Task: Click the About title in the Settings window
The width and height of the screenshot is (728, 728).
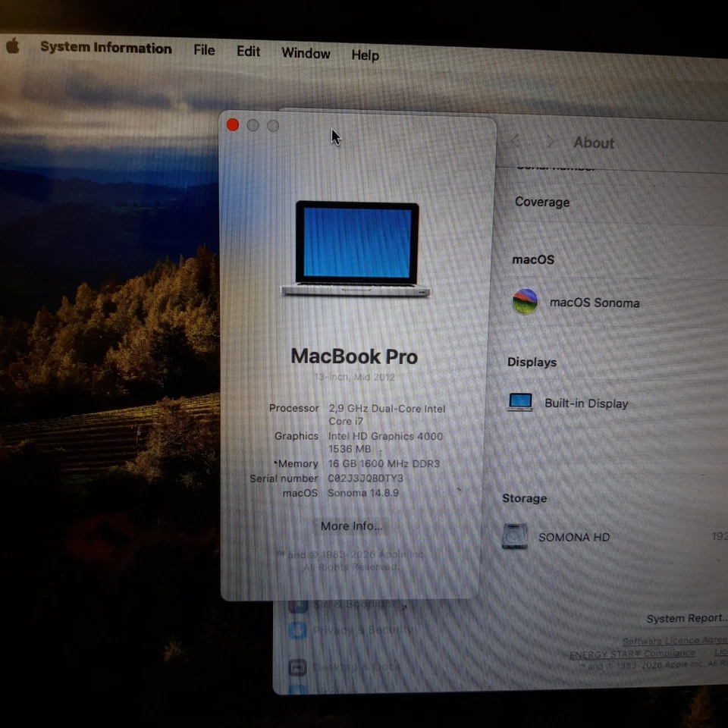Action: [x=594, y=143]
